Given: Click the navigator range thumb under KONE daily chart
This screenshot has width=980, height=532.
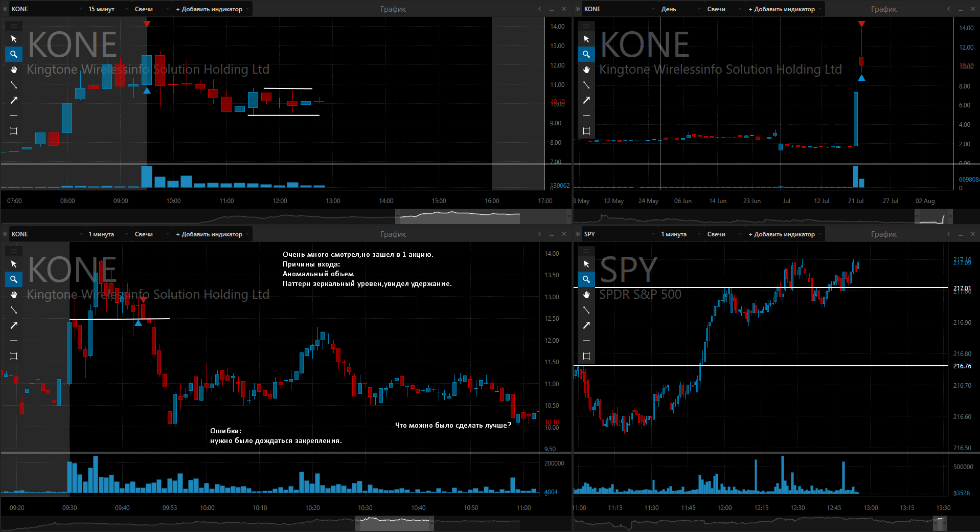Looking at the screenshot, I should (x=933, y=216).
